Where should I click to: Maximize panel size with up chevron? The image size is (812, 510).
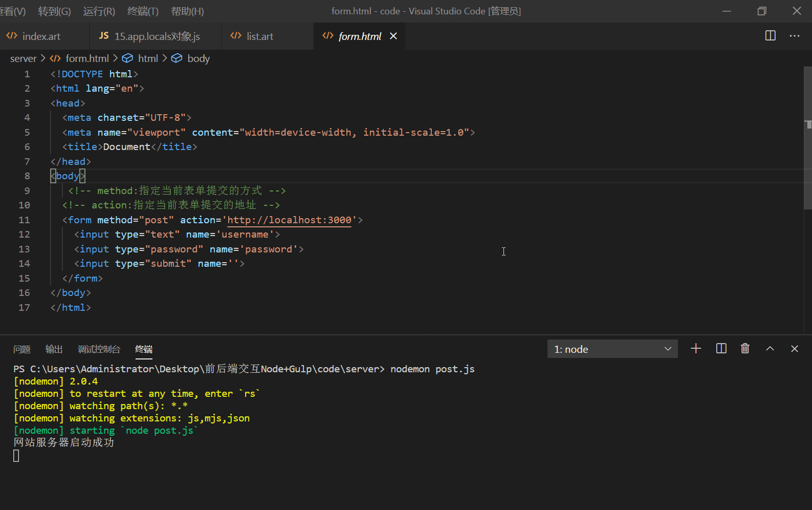[770, 349]
